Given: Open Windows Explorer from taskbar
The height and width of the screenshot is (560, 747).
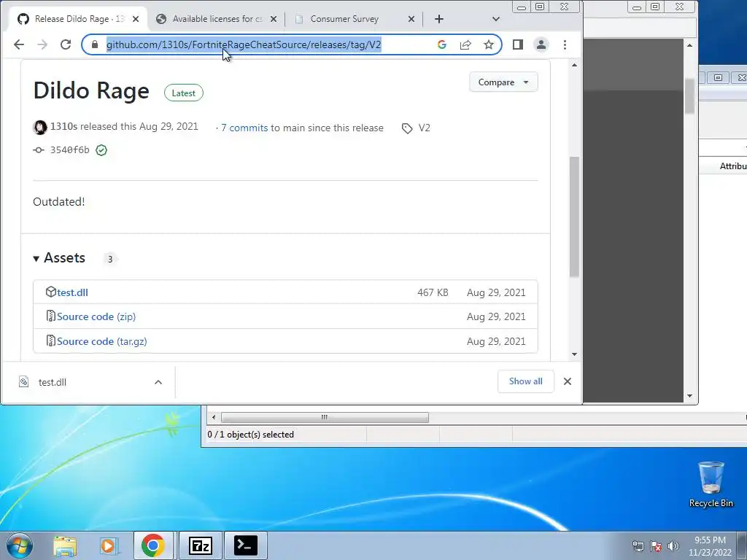Looking at the screenshot, I should [65, 545].
